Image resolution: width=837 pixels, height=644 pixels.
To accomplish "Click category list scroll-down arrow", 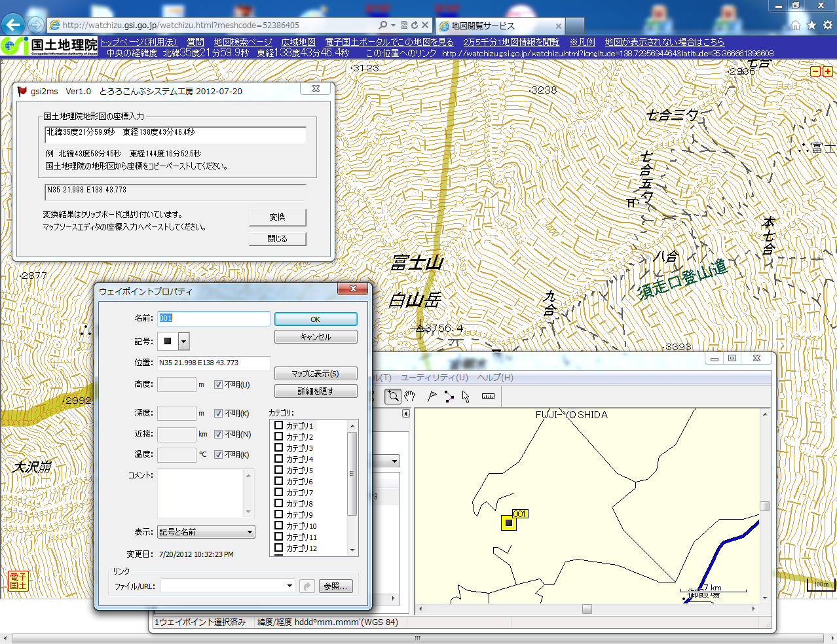I will 352,550.
